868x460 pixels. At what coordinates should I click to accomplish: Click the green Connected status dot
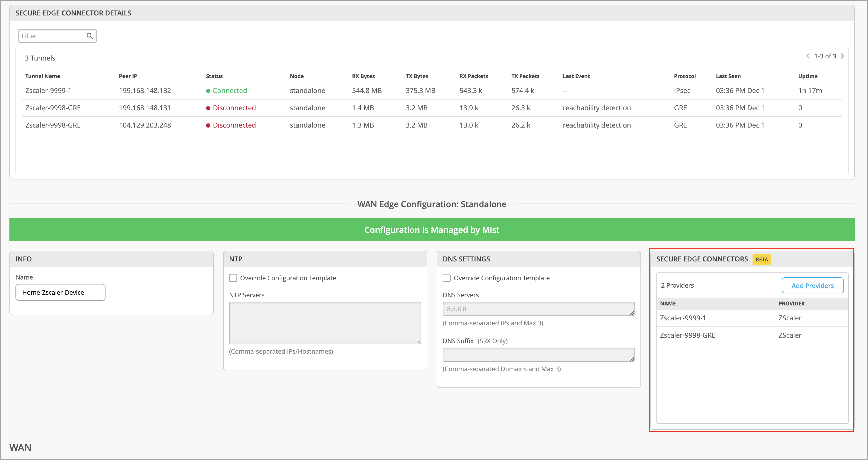(x=208, y=91)
